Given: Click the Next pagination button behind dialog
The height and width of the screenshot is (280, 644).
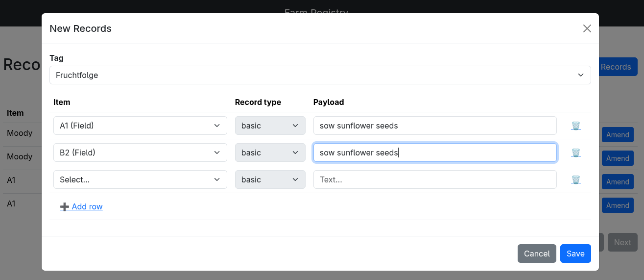Looking at the screenshot, I should coord(622,242).
